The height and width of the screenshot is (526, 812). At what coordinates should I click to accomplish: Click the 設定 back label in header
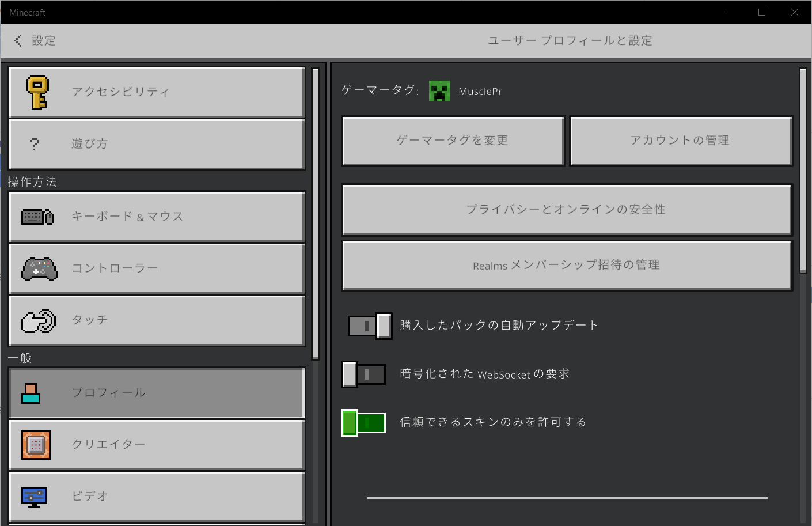[x=44, y=40]
